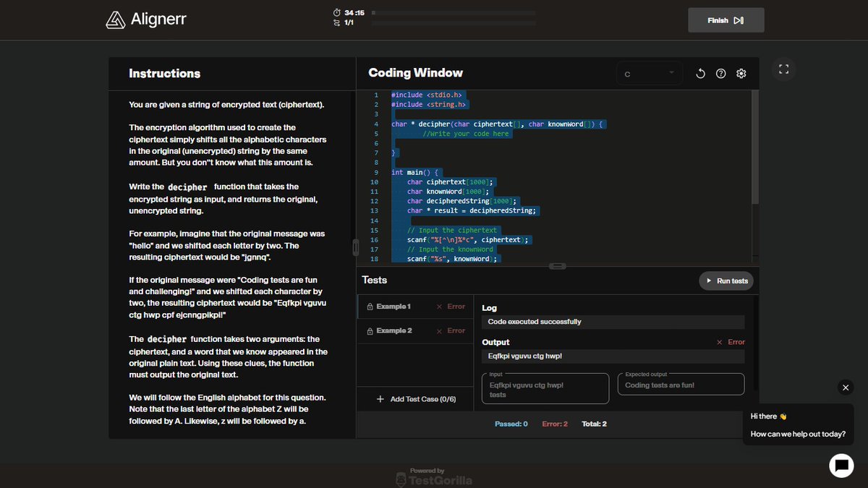Click the 'Code executed successfully' log text
The width and height of the screenshot is (868, 488).
click(535, 322)
